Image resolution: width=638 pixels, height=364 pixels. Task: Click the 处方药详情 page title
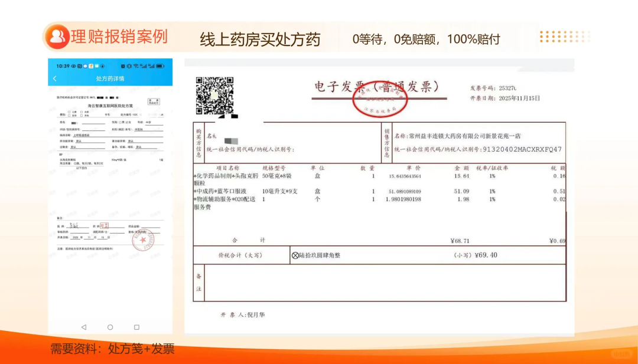click(110, 78)
